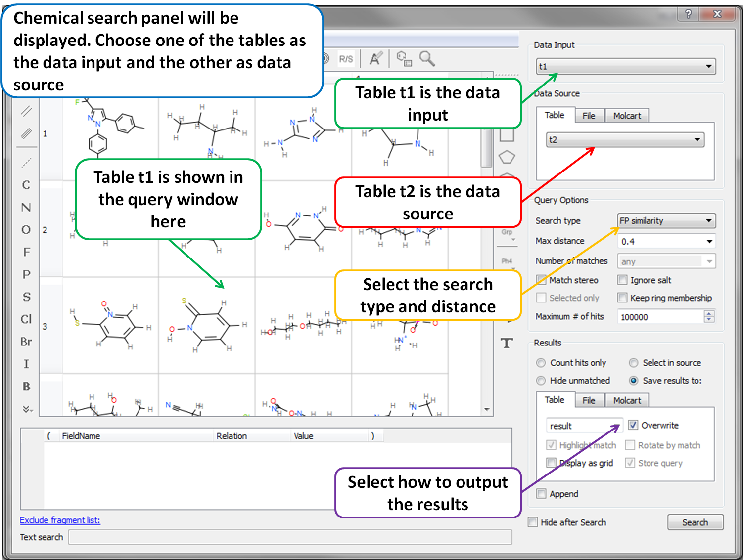Viewport: 743px width, 560px height.
Task: Select the pentagon ring tool
Action: coord(507,157)
